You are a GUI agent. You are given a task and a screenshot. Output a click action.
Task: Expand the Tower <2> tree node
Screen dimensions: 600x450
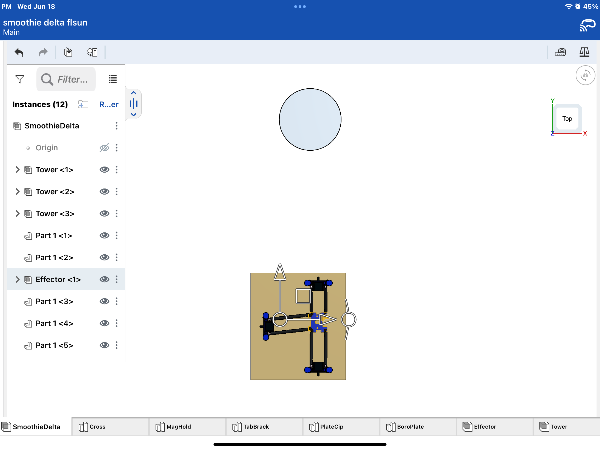17,191
